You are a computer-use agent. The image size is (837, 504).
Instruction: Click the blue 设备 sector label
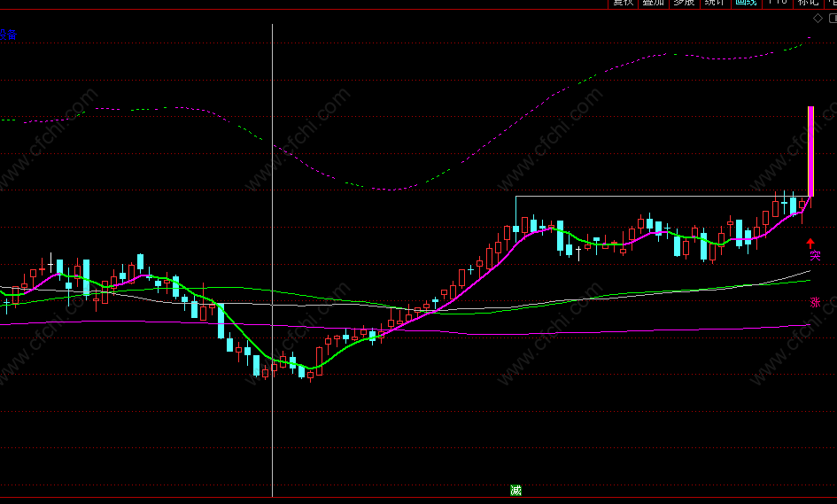click(x=8, y=35)
